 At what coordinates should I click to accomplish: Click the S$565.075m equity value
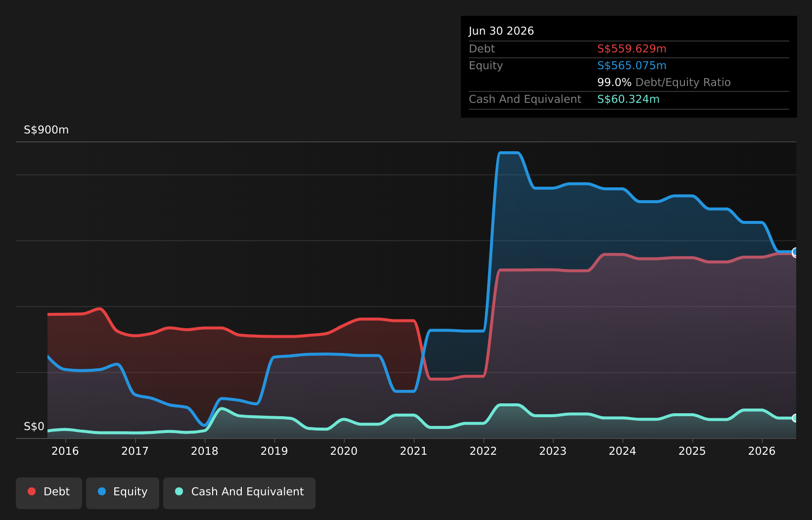coord(632,66)
